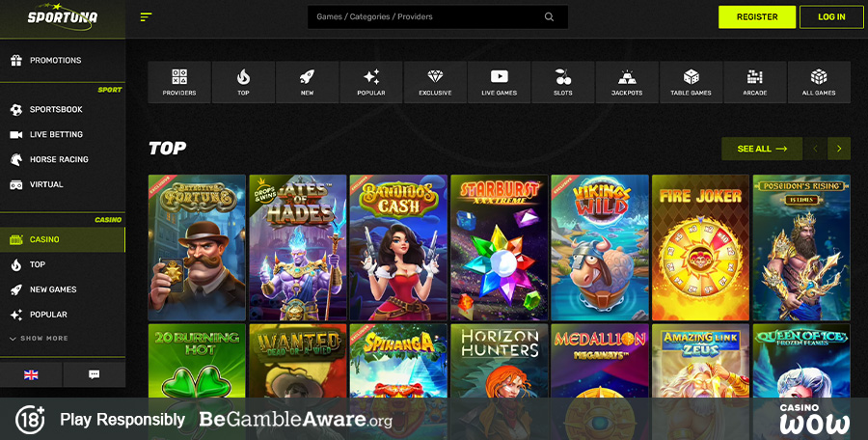Select the Popular category tile
This screenshot has height=440, width=868.
[371, 82]
